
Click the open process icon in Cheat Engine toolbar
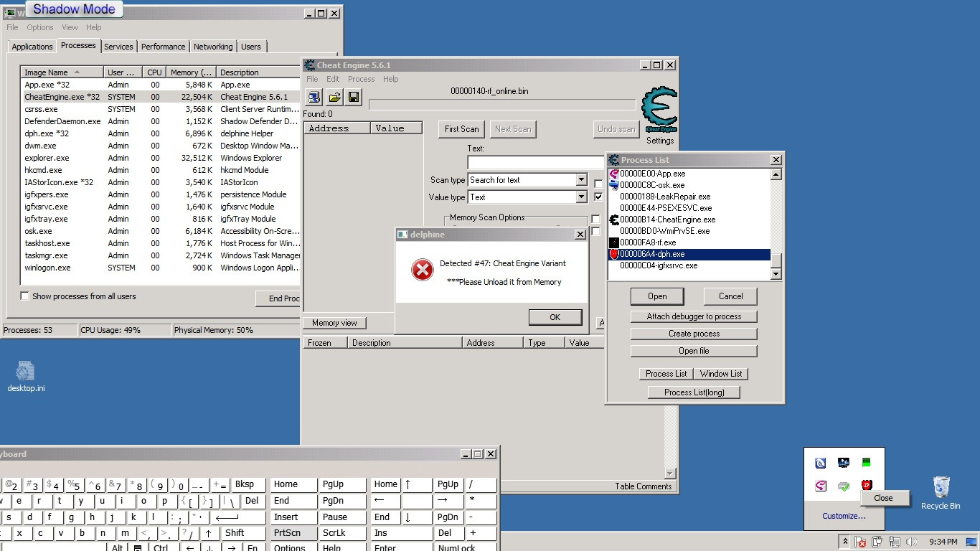314,97
